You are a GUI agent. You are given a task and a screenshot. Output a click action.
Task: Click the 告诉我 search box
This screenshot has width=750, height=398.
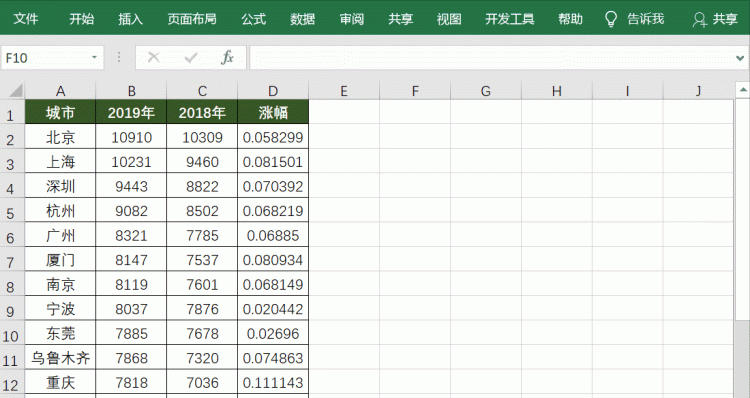pos(645,19)
